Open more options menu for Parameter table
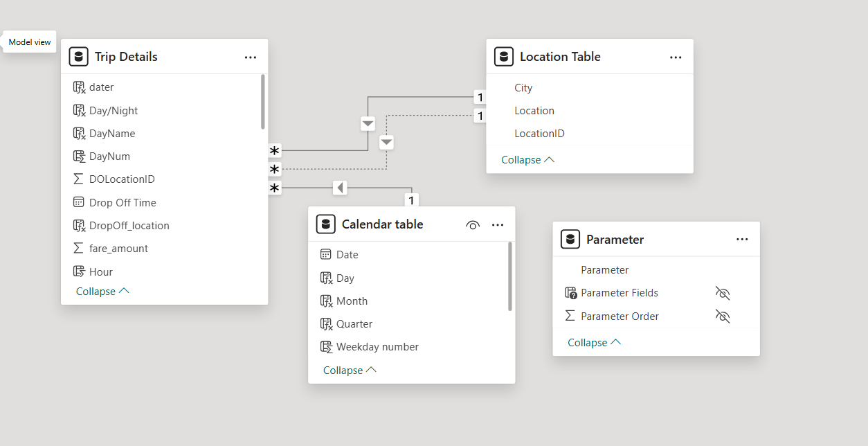Viewport: 868px width, 446px height. point(742,240)
